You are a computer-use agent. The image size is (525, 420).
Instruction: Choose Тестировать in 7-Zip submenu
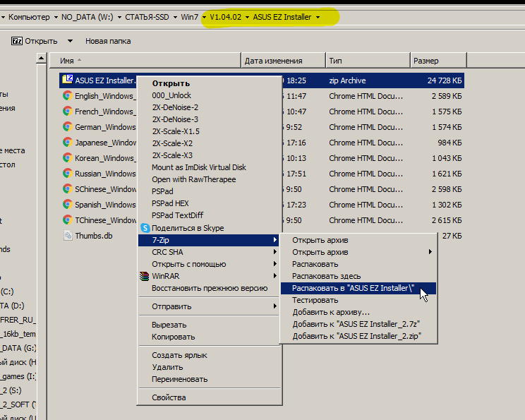[315, 300]
